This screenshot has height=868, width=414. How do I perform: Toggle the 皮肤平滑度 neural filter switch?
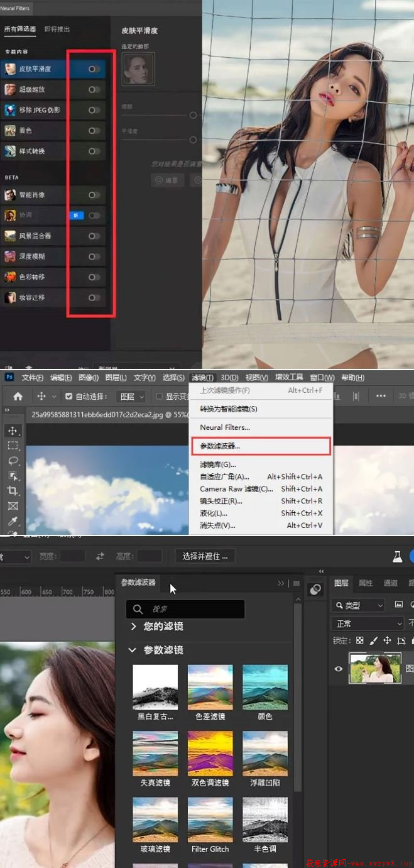94,69
